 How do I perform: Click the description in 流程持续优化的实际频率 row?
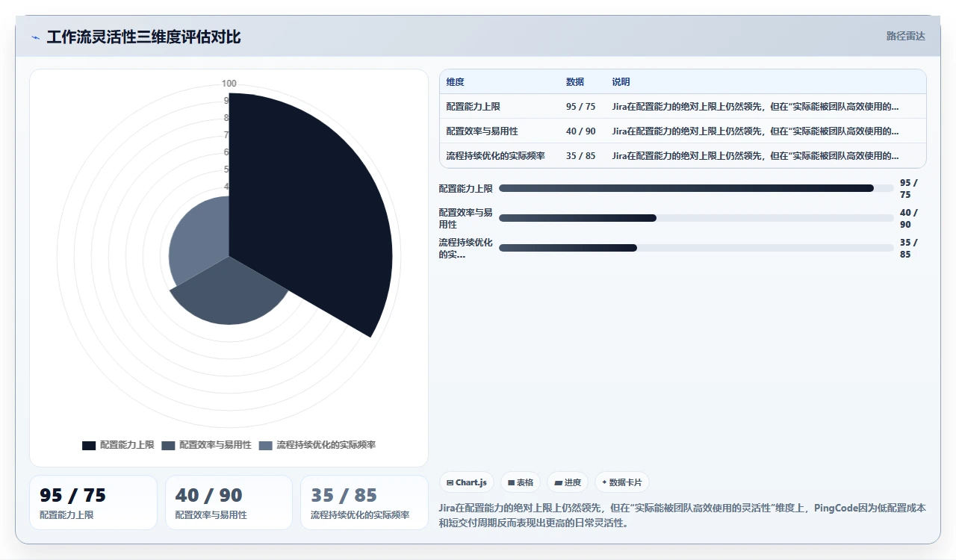click(x=755, y=156)
